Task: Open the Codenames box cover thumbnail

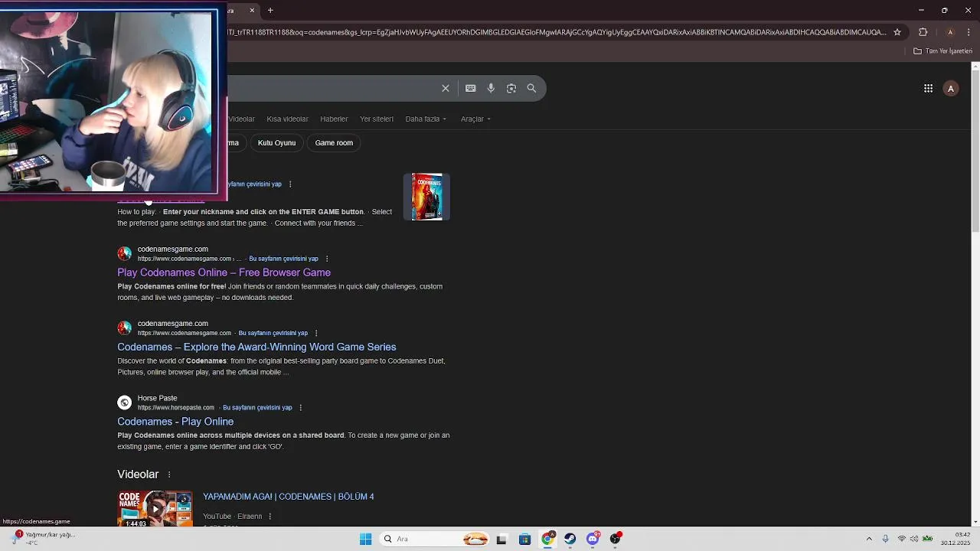Action: (426, 197)
